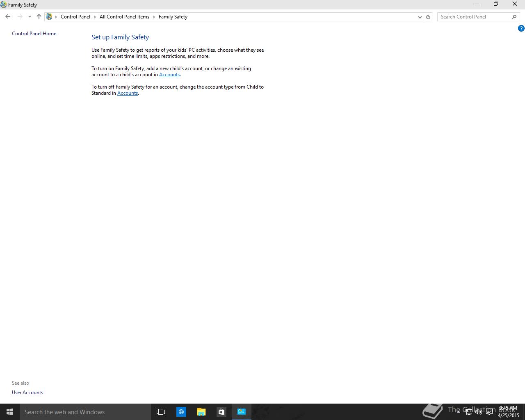The height and width of the screenshot is (420, 525).
Task: Select Family Safety breadcrumb segment
Action: (x=173, y=17)
